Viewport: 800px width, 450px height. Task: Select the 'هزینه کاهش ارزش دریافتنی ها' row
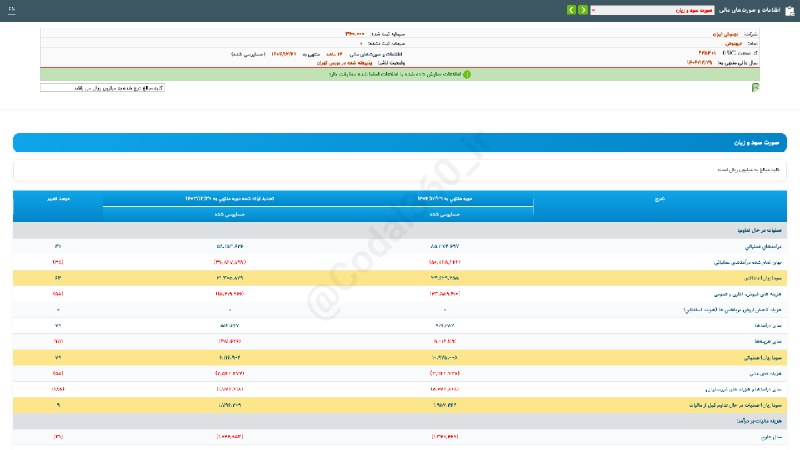pos(400,310)
